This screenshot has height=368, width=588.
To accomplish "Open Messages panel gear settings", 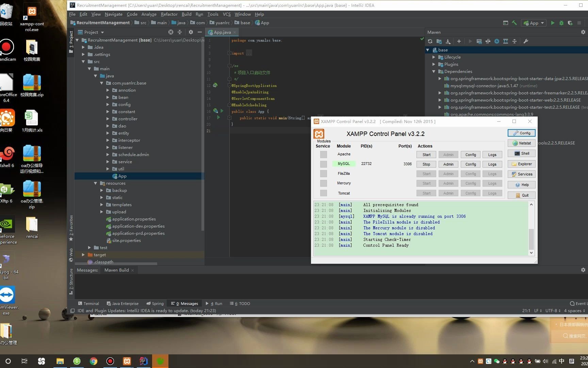I will click(583, 270).
